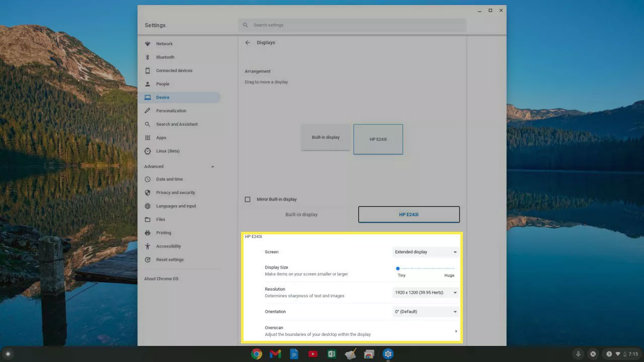Open Privacy and security section
644x362 pixels.
pyautogui.click(x=176, y=193)
